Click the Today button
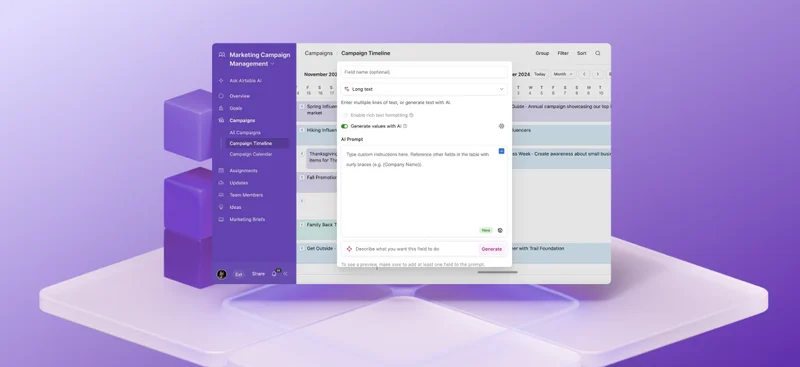800x367 pixels. [x=540, y=74]
